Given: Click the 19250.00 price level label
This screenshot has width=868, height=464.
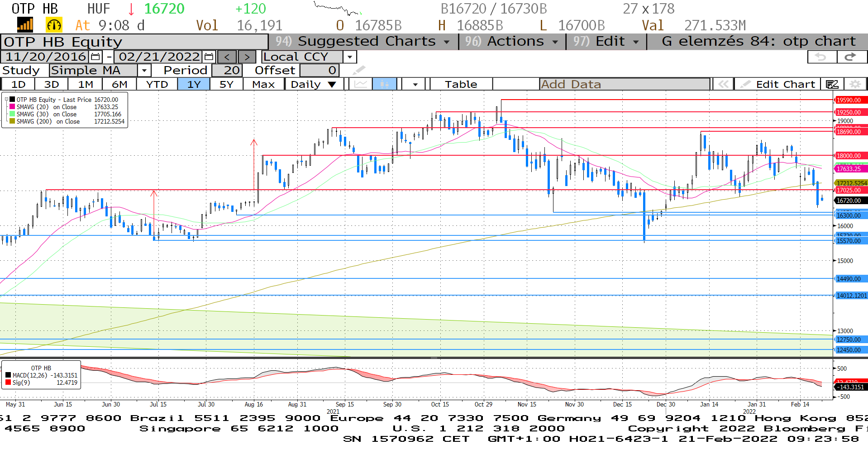Looking at the screenshot, I should pos(850,112).
